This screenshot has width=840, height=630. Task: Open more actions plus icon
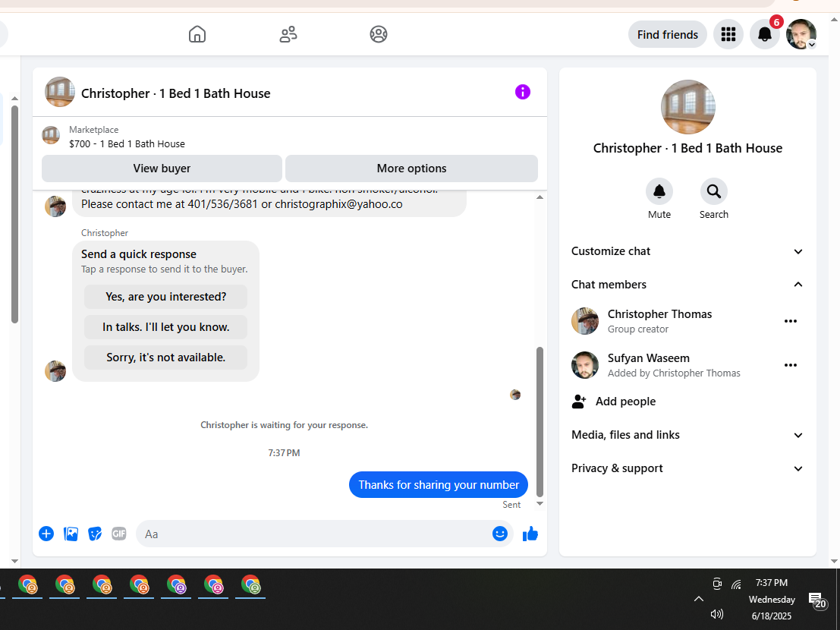[46, 534]
